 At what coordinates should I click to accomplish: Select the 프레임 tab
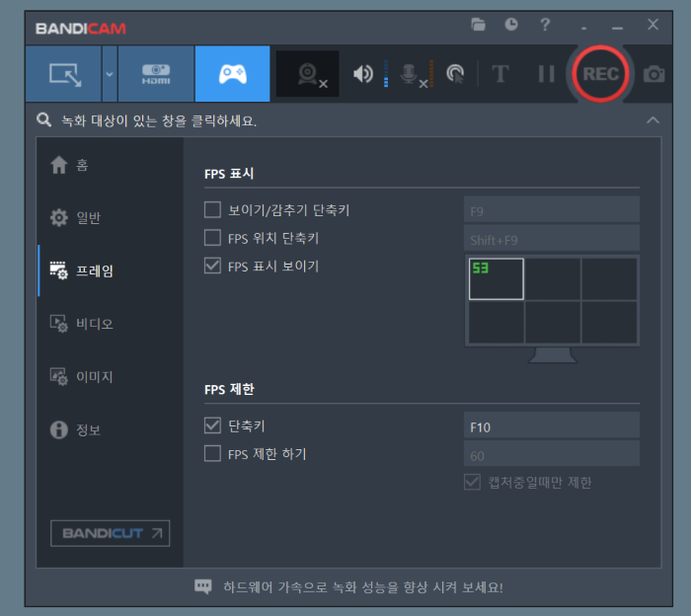(x=111, y=270)
